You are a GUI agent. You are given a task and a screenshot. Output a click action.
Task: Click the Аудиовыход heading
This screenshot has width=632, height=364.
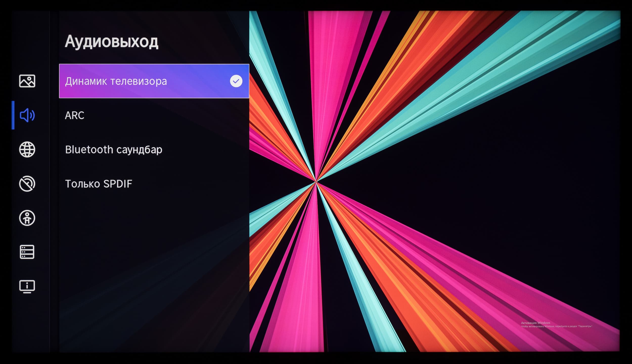(x=111, y=42)
